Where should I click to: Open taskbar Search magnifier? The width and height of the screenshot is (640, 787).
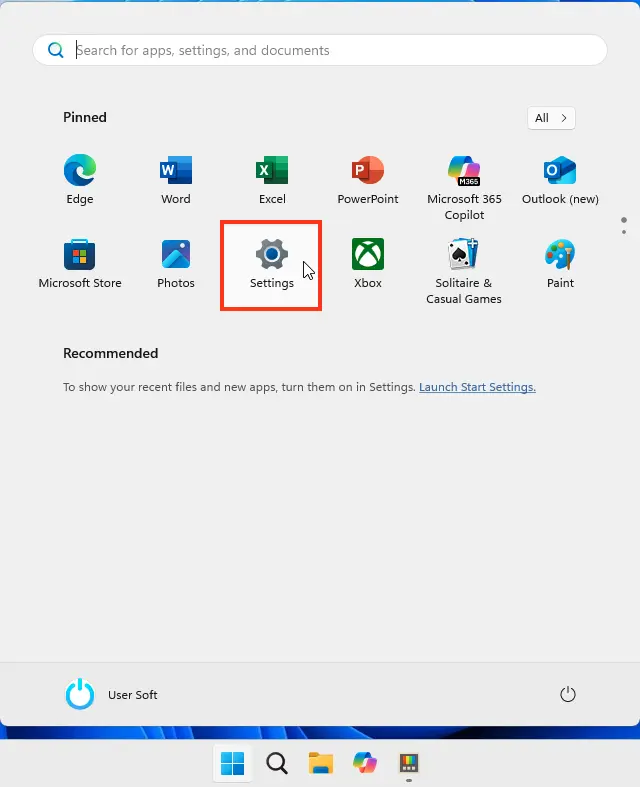pyautogui.click(x=277, y=763)
